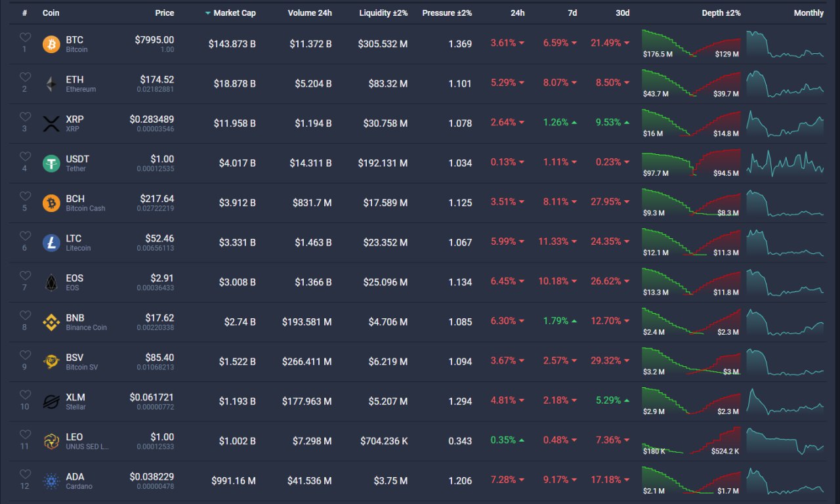Click ETH price $174.52

(x=157, y=79)
